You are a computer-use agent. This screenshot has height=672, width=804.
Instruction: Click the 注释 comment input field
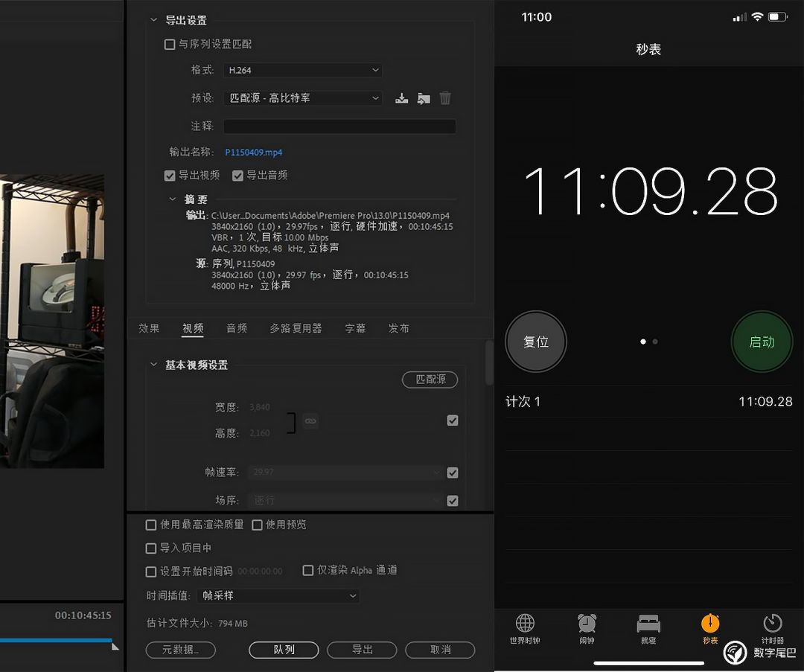[x=339, y=127]
